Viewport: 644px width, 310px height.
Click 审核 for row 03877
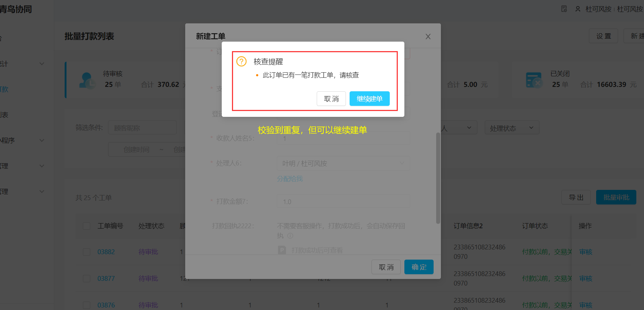[586, 278]
